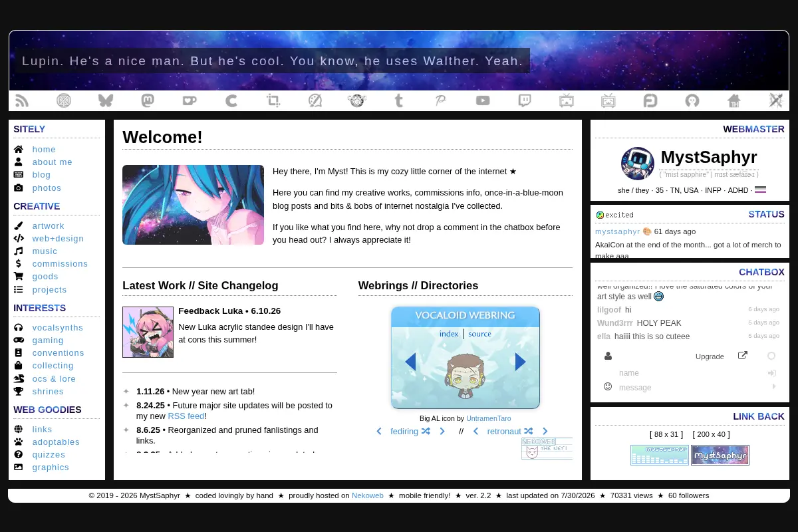Open the photos page
Screen dimensions: 798x532
47,188
